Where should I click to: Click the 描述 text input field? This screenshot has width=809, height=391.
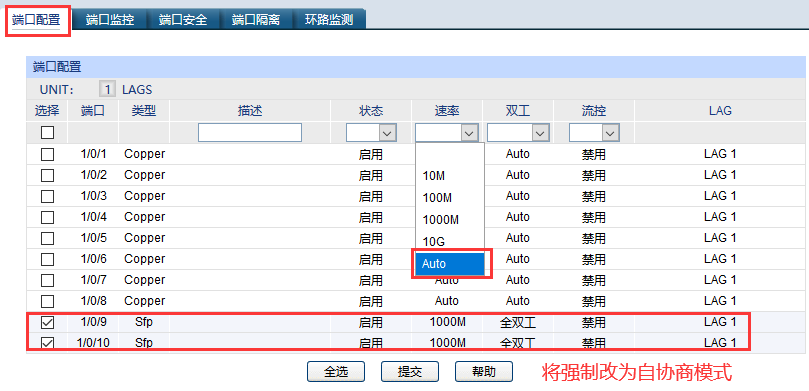pyautogui.click(x=250, y=133)
